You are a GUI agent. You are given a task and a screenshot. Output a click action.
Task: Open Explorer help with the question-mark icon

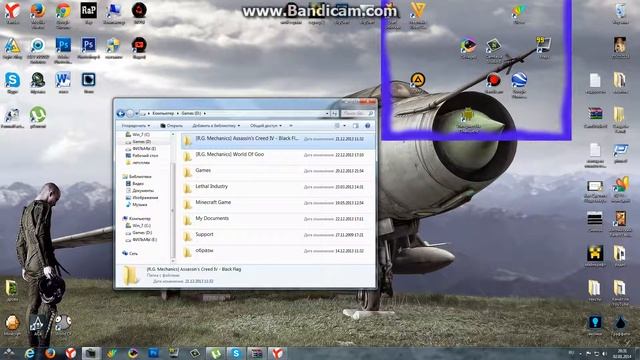coord(367,126)
